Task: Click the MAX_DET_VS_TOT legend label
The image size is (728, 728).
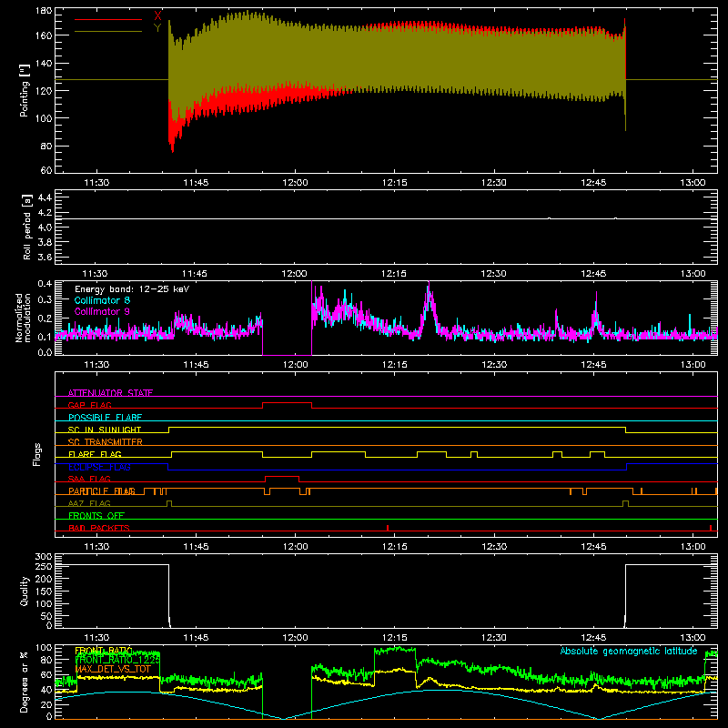Action: [113, 669]
